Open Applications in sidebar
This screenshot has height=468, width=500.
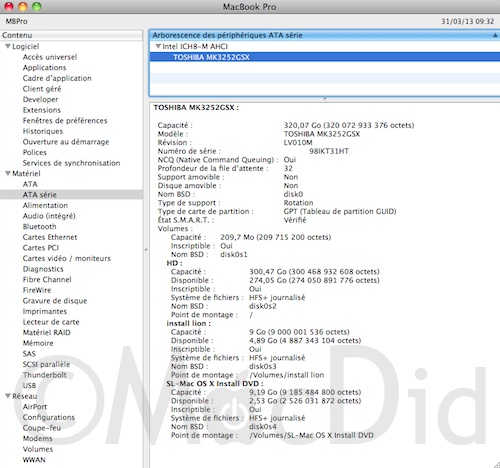44,68
